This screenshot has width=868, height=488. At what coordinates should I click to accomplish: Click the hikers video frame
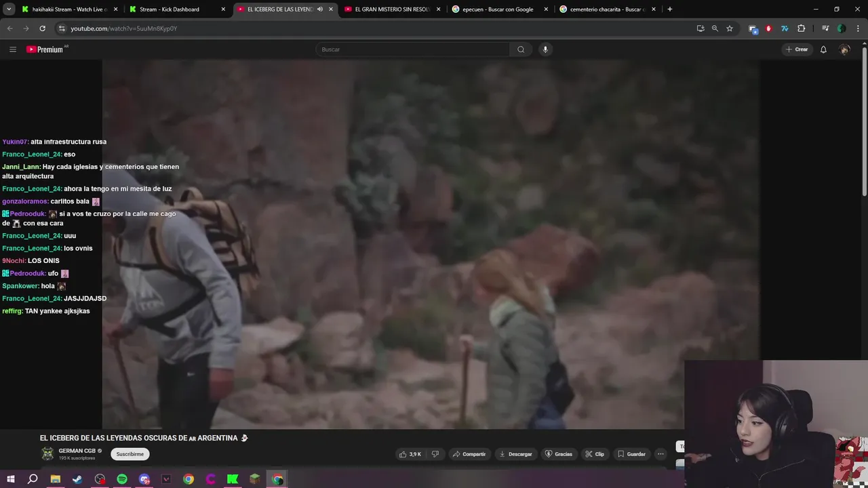click(431, 244)
